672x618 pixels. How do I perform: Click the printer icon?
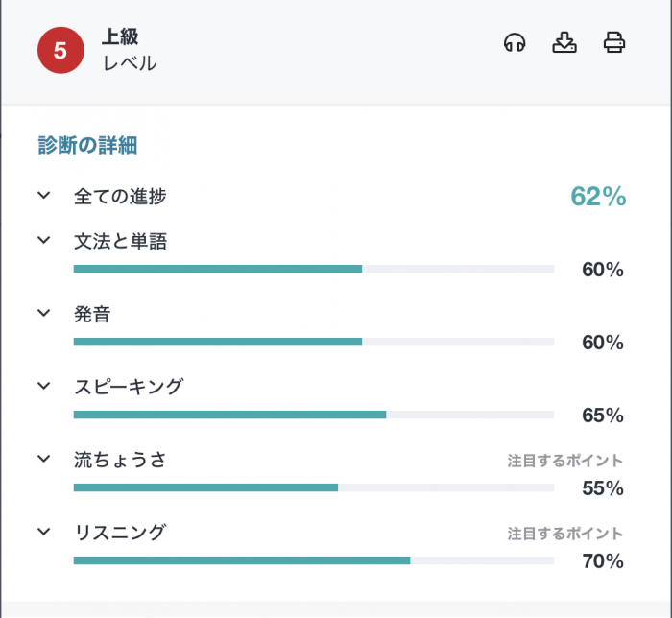[614, 43]
